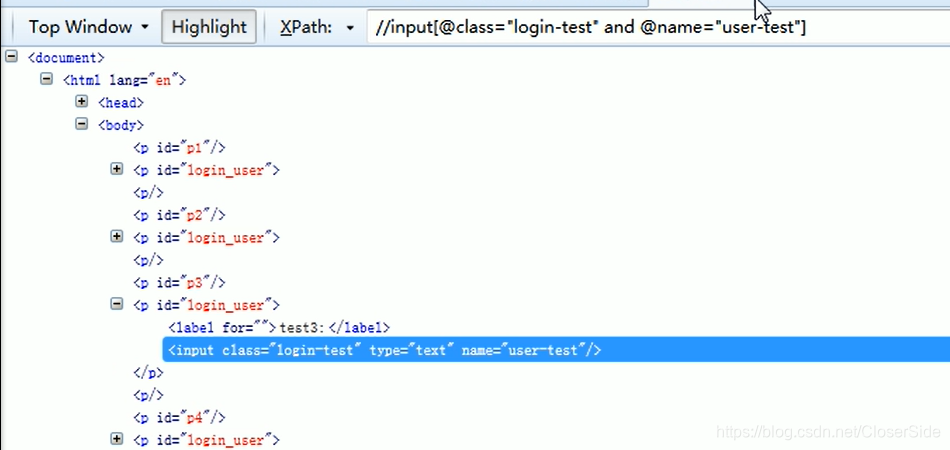The width and height of the screenshot is (950, 450).
Task: Select the <document> tree row
Action: (66, 58)
